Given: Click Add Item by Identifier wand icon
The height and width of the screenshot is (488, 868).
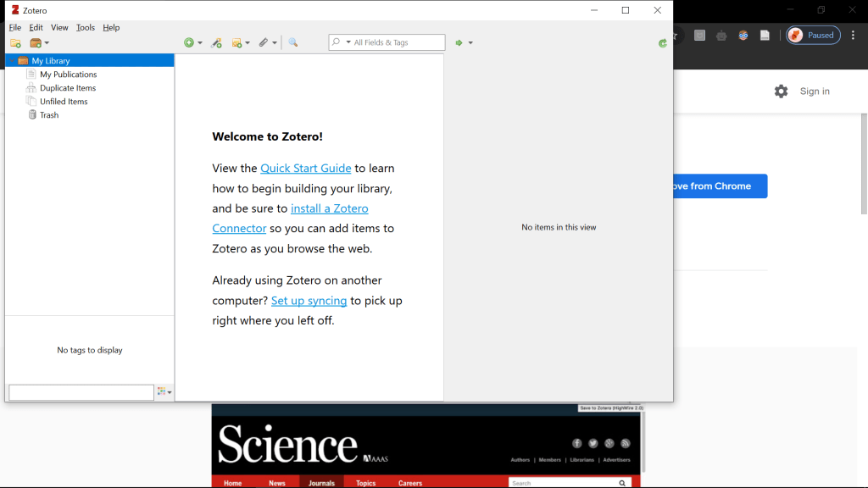Looking at the screenshot, I should [216, 43].
